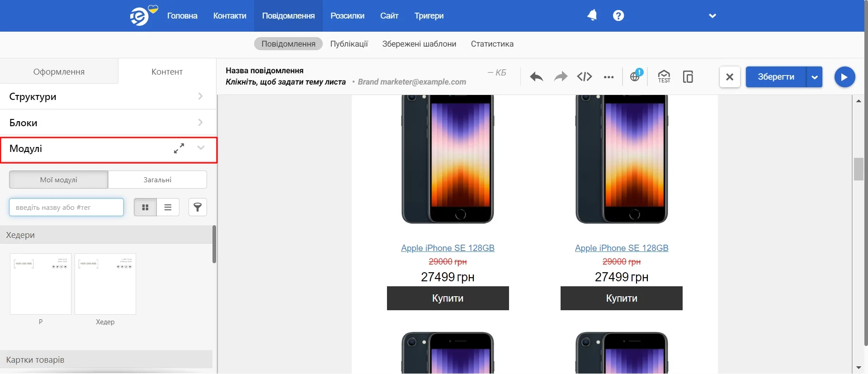Open the Статистика sub-tab

coord(492,44)
